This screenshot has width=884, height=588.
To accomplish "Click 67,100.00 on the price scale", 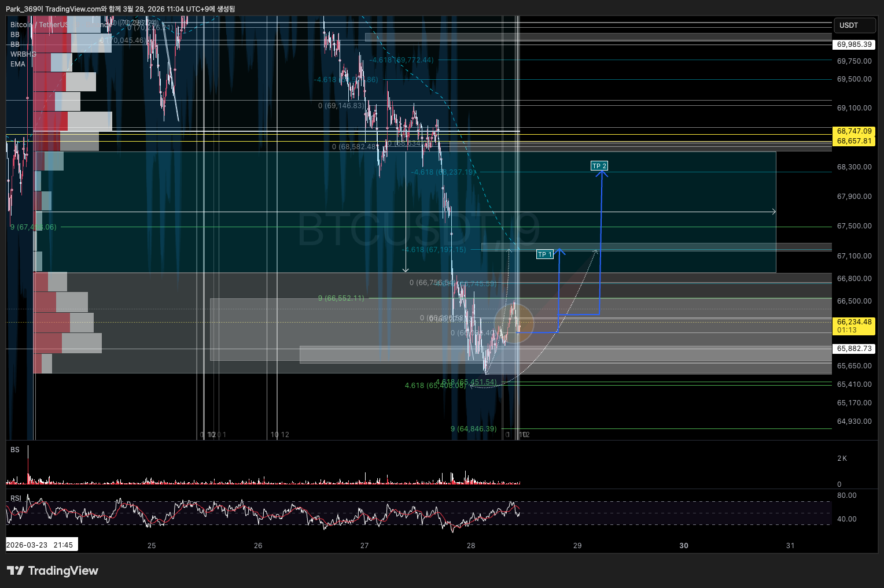I will point(854,256).
